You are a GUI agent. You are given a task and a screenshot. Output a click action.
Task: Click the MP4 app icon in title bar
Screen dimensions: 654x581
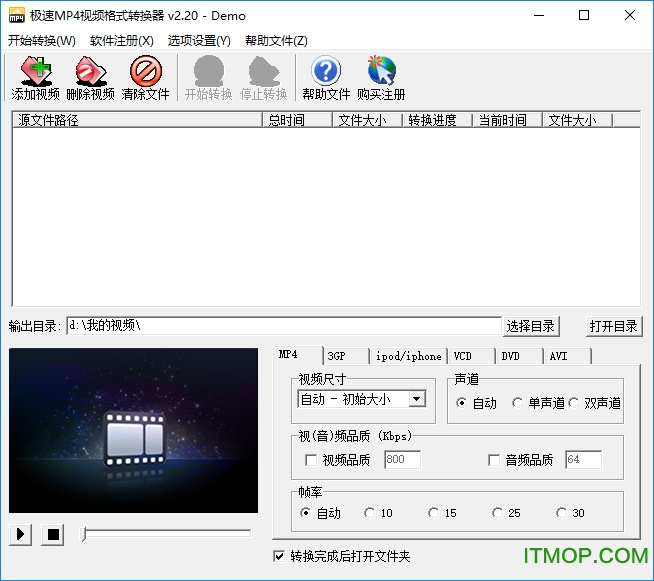click(x=17, y=15)
